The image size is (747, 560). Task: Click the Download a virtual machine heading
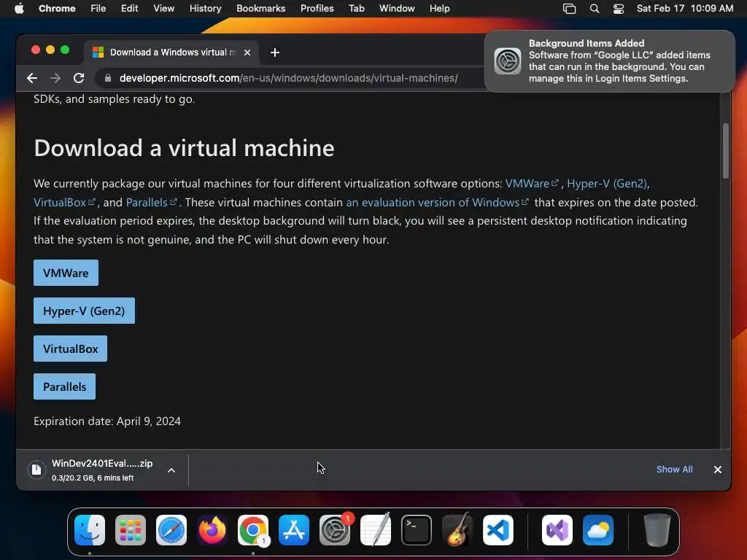(184, 148)
